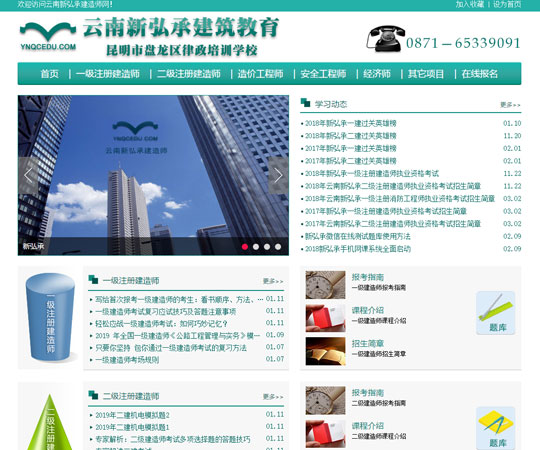
Task: Open the 其它项目 navigation item
Action: tap(426, 74)
